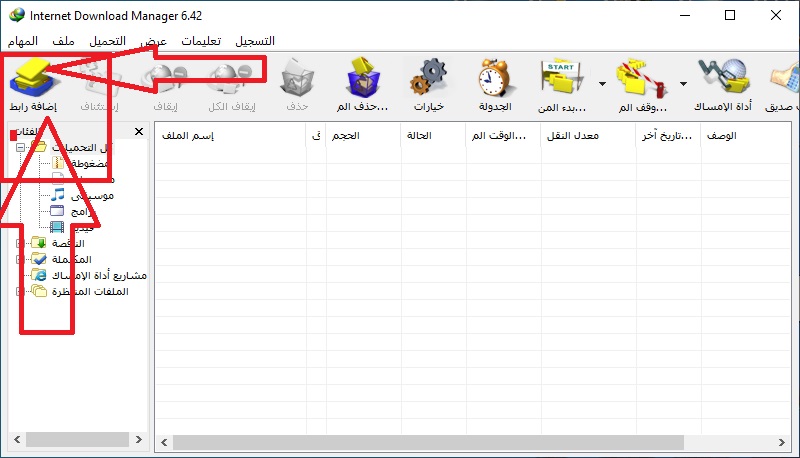800x458 pixels.
Task: Maximize the Internet Download Manager window
Action: (x=730, y=15)
